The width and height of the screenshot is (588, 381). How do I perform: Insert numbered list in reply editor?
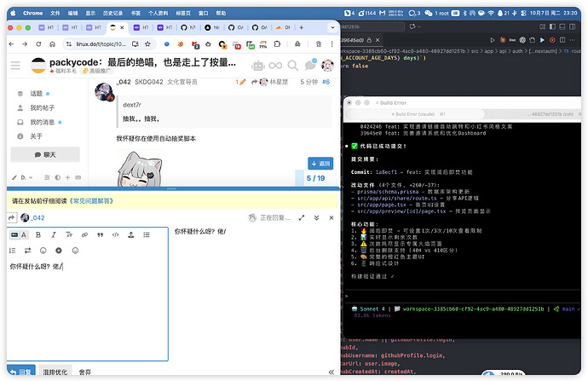click(13, 251)
